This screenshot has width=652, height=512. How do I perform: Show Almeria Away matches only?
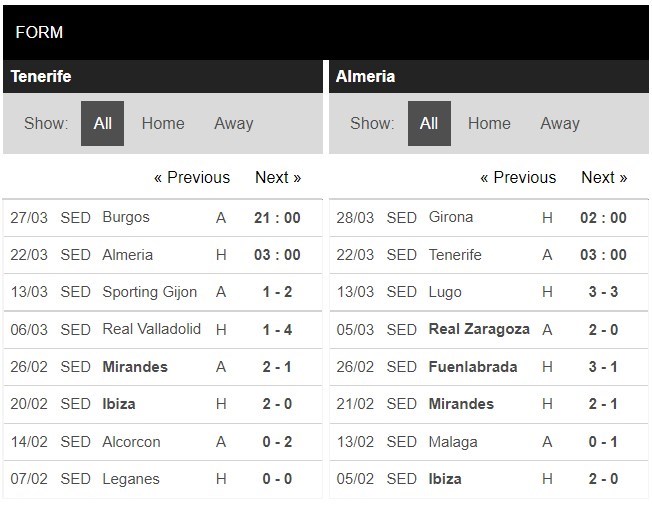pos(560,124)
